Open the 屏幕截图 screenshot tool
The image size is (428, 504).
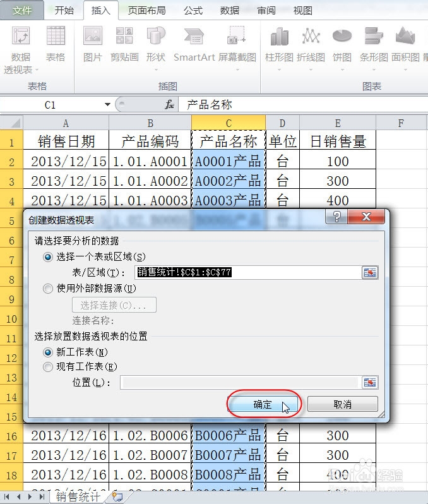(237, 48)
